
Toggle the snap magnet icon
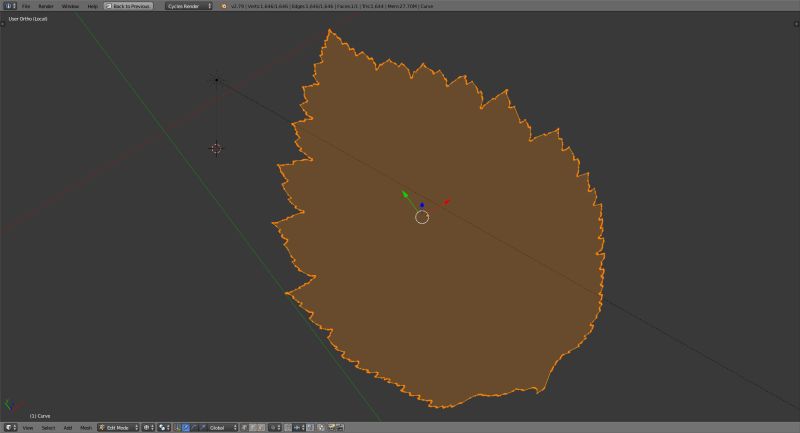pos(288,427)
